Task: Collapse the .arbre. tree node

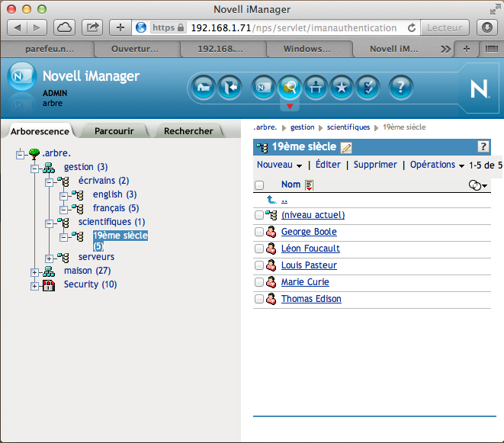Action: [x=20, y=155]
